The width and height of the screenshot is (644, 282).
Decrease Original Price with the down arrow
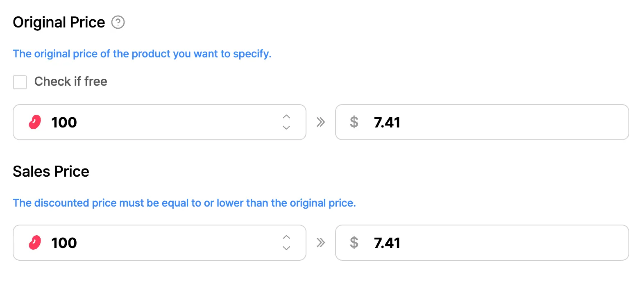click(286, 127)
